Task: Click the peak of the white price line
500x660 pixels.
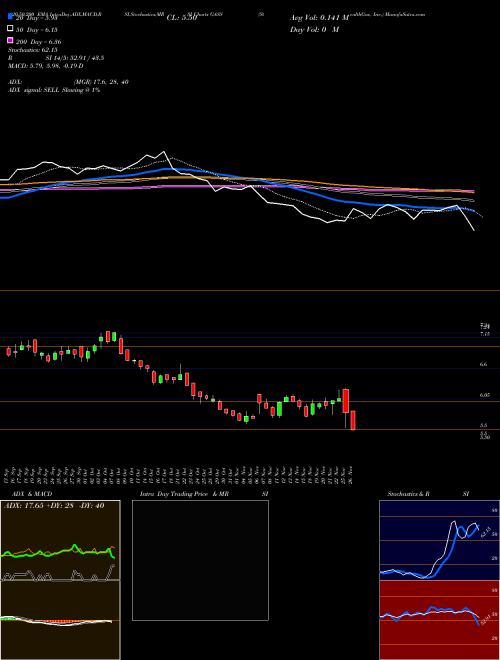Action: 164,152
